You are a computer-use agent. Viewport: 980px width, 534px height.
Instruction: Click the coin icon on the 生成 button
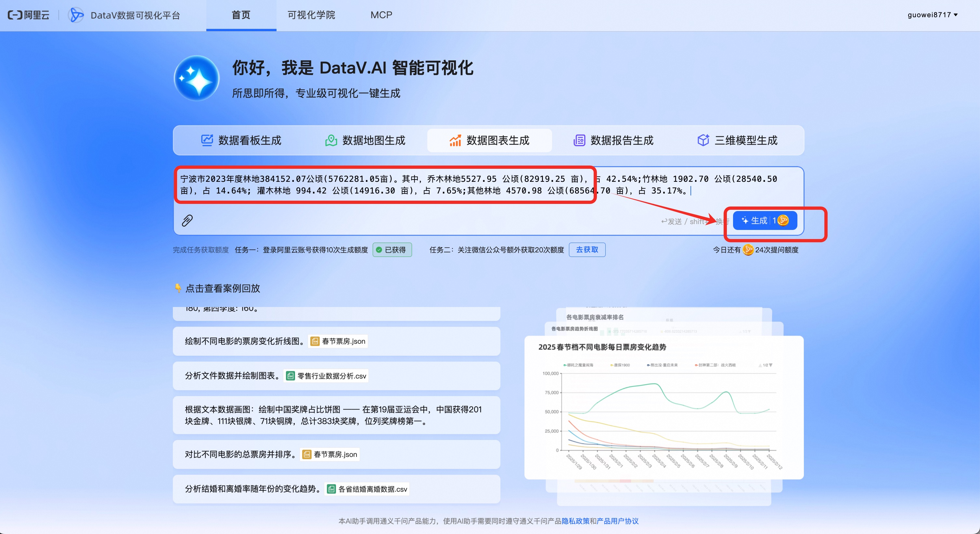(783, 220)
